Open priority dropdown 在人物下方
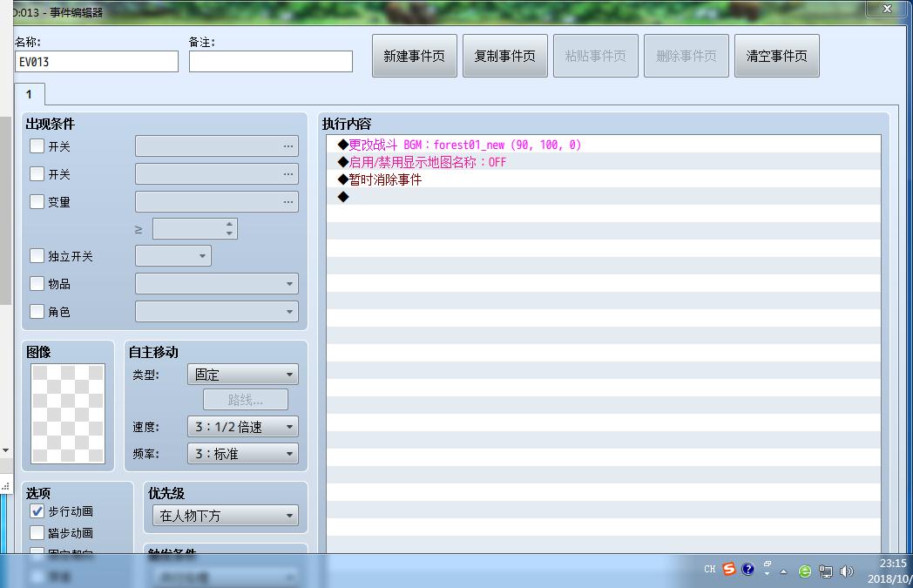This screenshot has height=588, width=913. [226, 516]
